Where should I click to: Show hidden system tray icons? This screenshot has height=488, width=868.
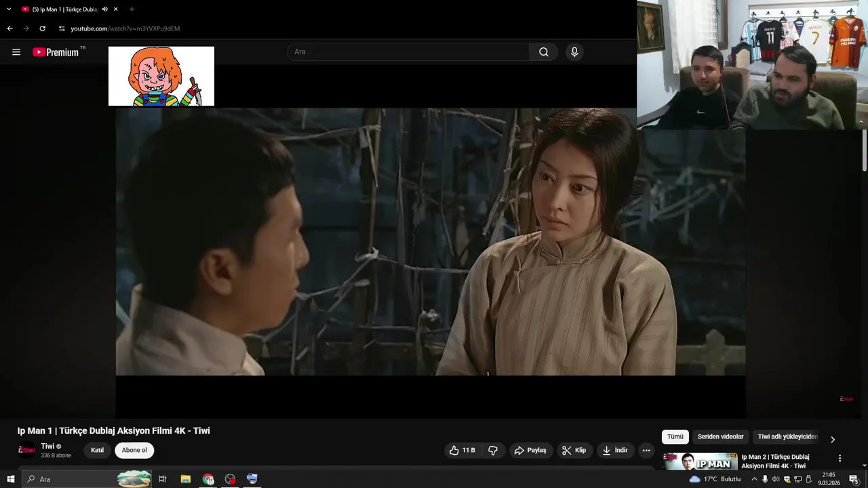754,479
